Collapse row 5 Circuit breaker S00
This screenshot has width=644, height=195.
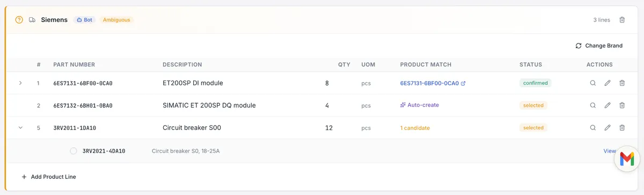tap(20, 128)
